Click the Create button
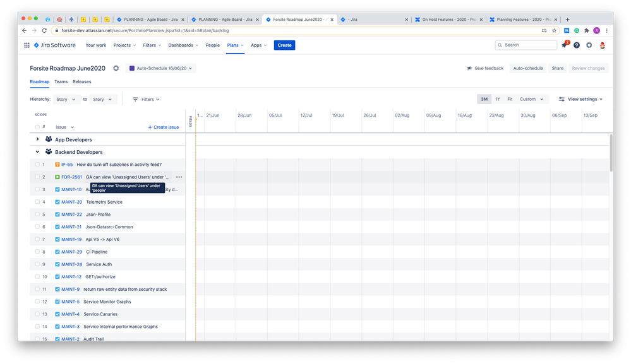The image size is (631, 364). [x=284, y=45]
